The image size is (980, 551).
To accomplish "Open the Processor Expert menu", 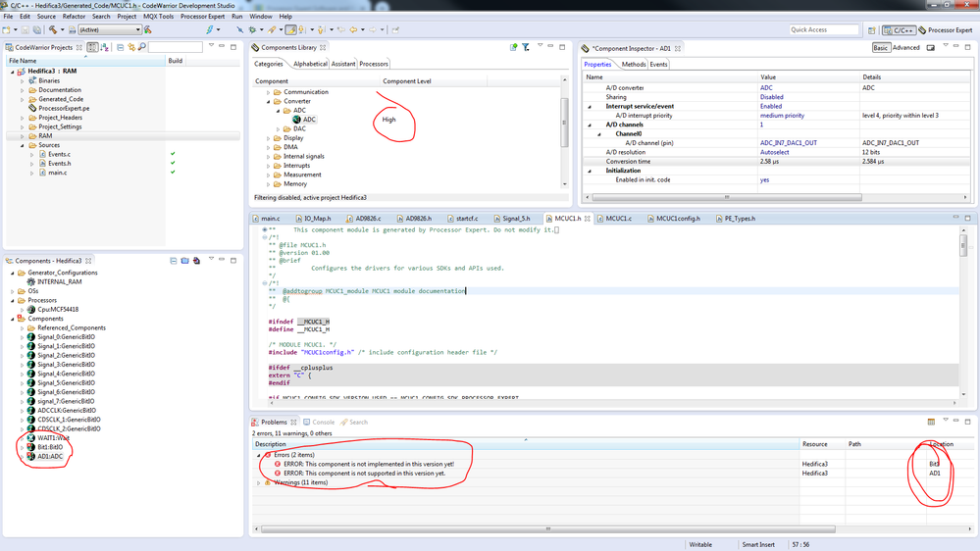I will coord(202,17).
